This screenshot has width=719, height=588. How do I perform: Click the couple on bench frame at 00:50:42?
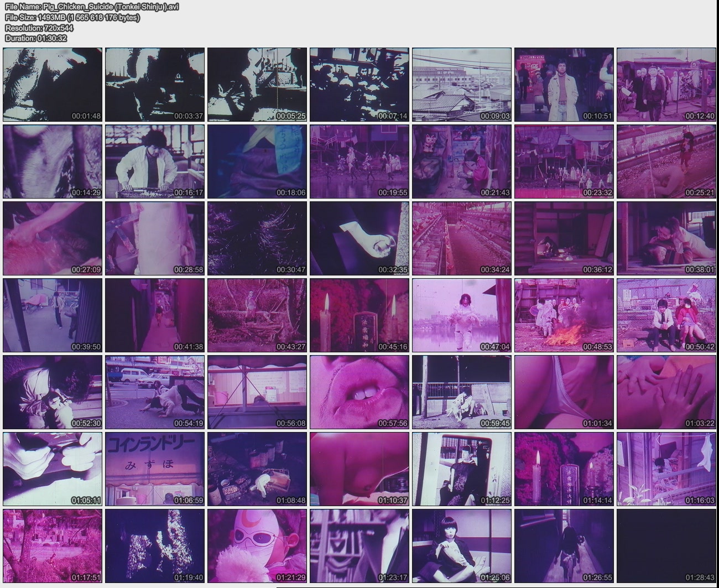666,315
